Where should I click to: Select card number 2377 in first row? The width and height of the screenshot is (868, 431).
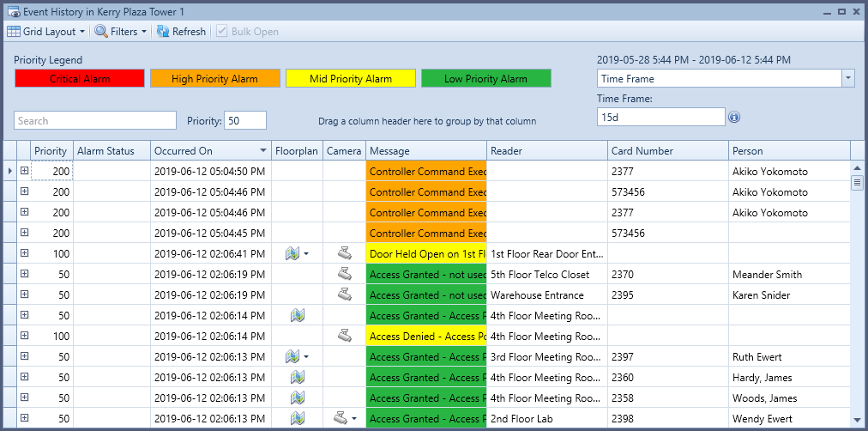click(x=668, y=171)
